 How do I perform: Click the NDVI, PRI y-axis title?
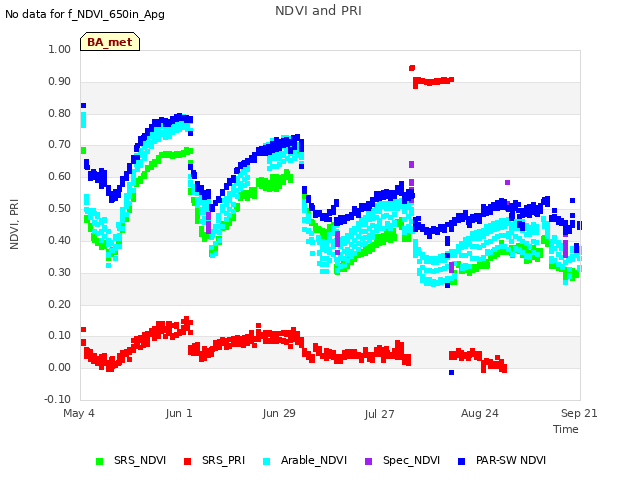point(14,224)
